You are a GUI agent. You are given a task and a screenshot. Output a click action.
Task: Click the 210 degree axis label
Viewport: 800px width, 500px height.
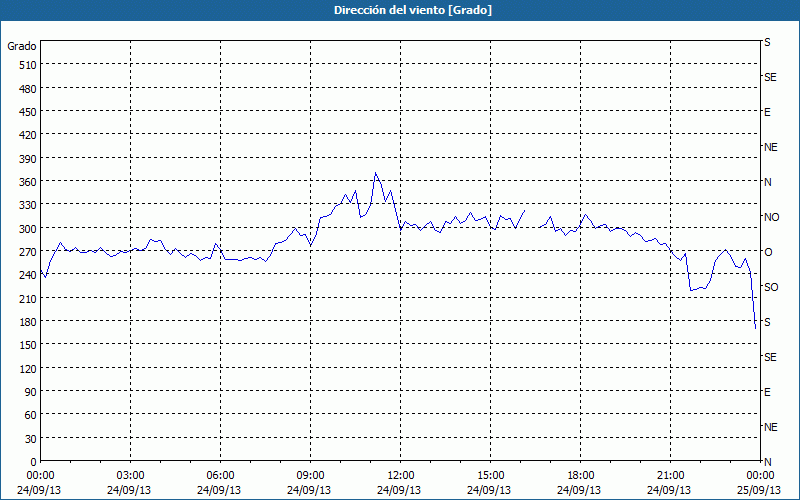click(29, 298)
